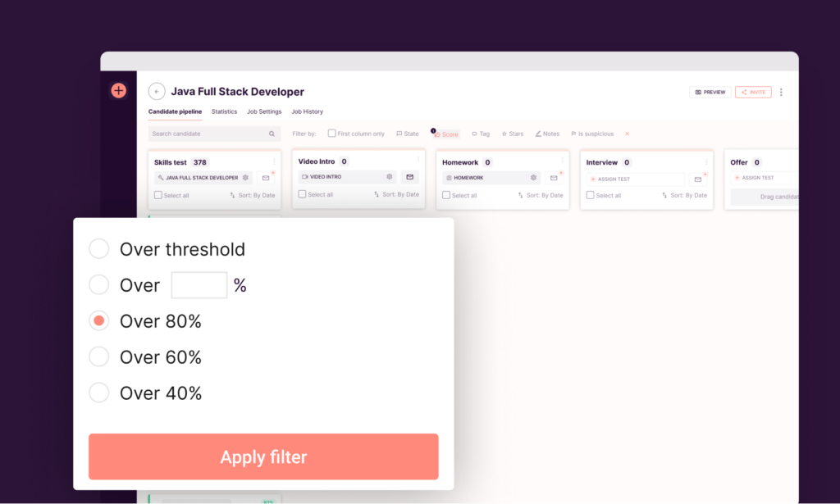Go back using the back arrow
The width and height of the screenshot is (840, 504).
[x=157, y=92]
